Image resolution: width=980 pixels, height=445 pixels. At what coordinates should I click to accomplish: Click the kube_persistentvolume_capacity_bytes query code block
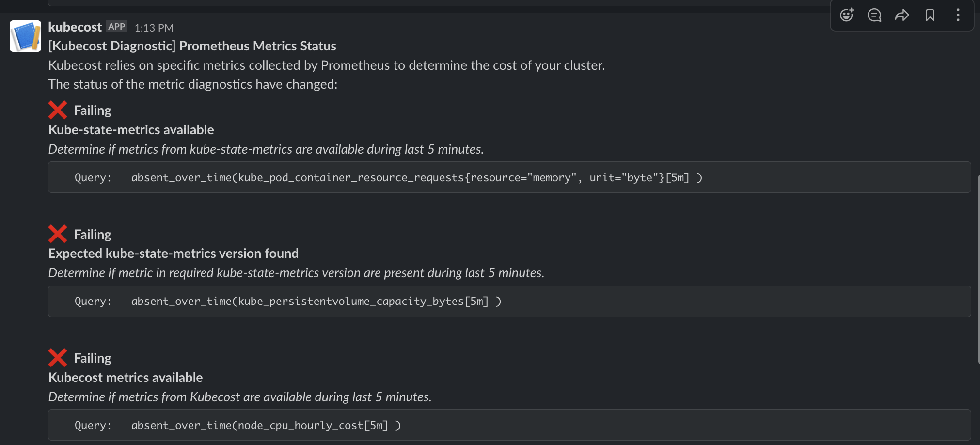[509, 301]
